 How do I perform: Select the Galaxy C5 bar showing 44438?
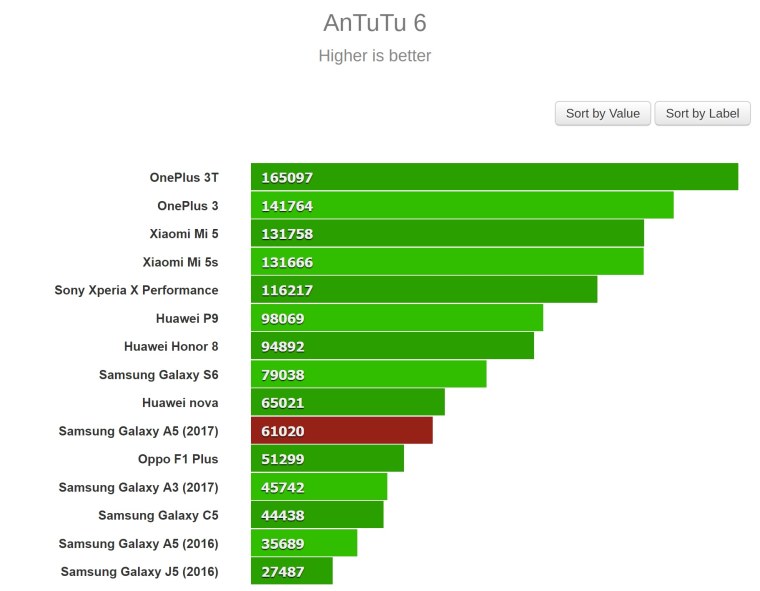pos(317,515)
